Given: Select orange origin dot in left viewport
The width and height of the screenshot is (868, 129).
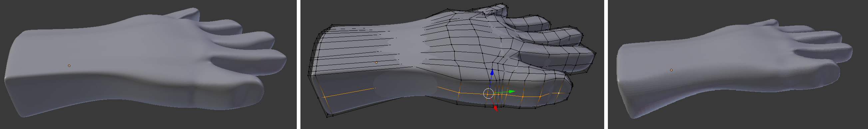Looking at the screenshot, I should pyautogui.click(x=69, y=66).
